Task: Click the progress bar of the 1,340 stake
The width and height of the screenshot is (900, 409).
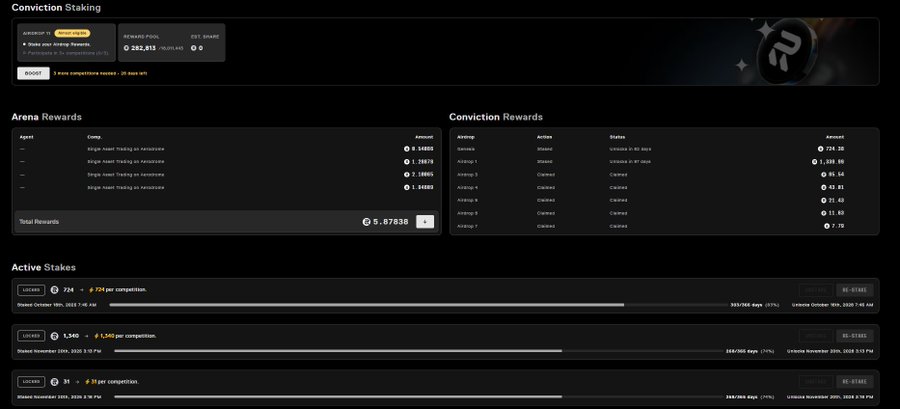Action: click(419, 351)
